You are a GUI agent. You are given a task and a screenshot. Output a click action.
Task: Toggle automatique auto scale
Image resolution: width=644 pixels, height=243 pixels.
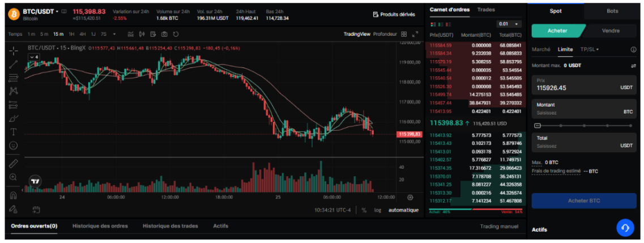403,210
